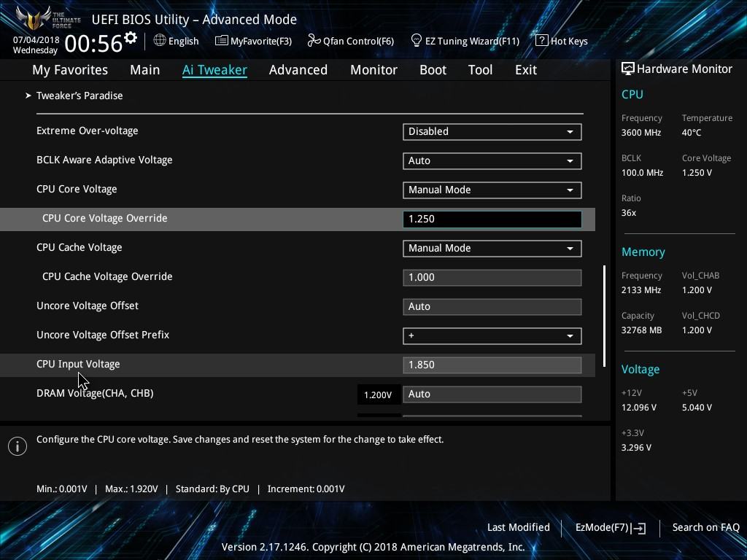The height and width of the screenshot is (560, 747).
Task: Switch to the Boot tab
Action: point(433,70)
